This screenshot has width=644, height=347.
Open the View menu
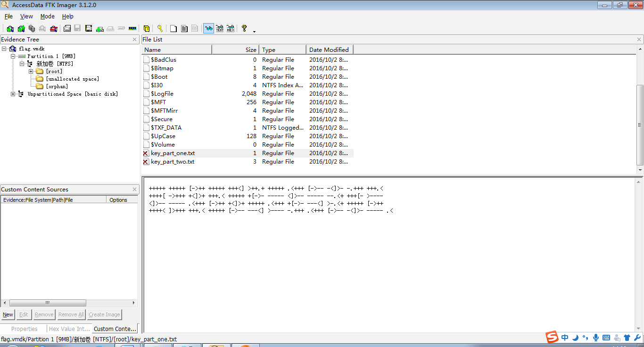click(26, 17)
